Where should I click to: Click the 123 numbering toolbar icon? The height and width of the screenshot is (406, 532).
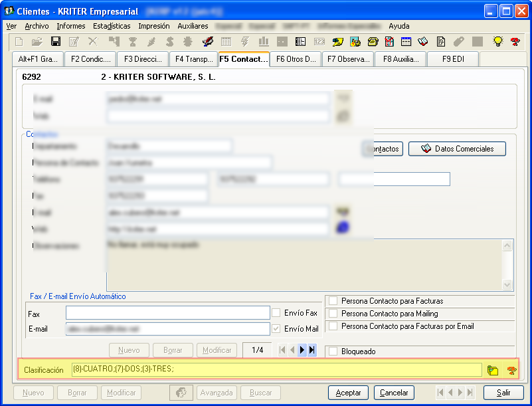click(319, 42)
